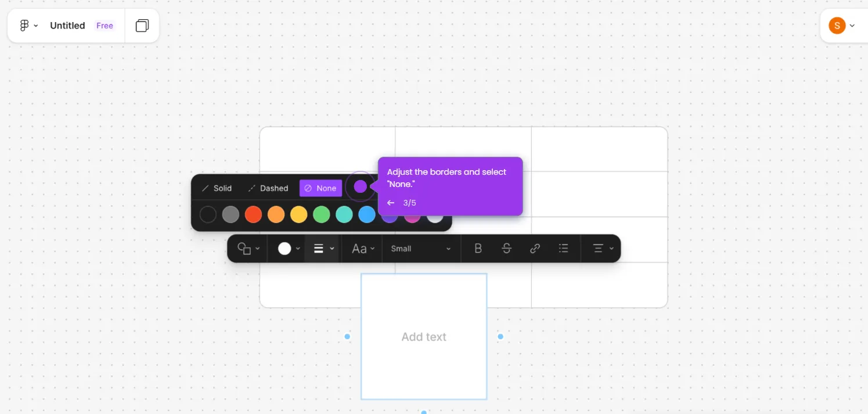868x414 pixels.
Task: Pick the gray color swatch
Action: (230, 215)
